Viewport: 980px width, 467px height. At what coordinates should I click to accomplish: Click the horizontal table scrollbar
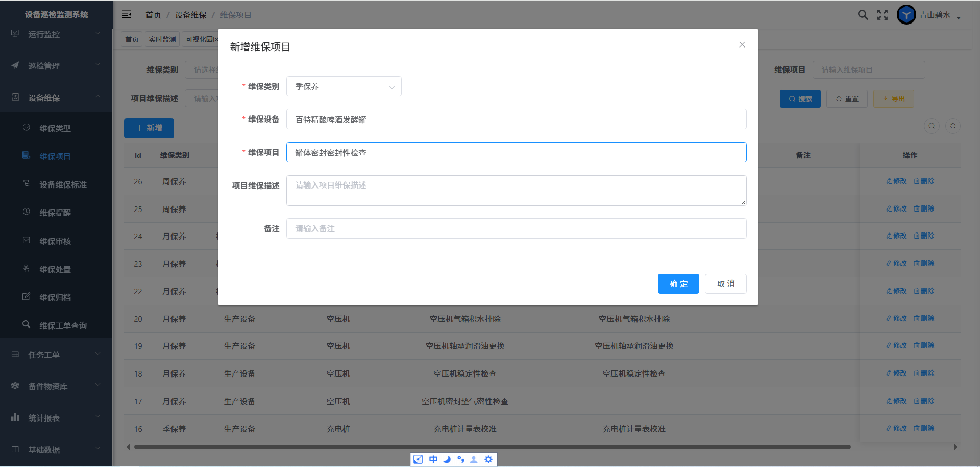click(x=492, y=447)
